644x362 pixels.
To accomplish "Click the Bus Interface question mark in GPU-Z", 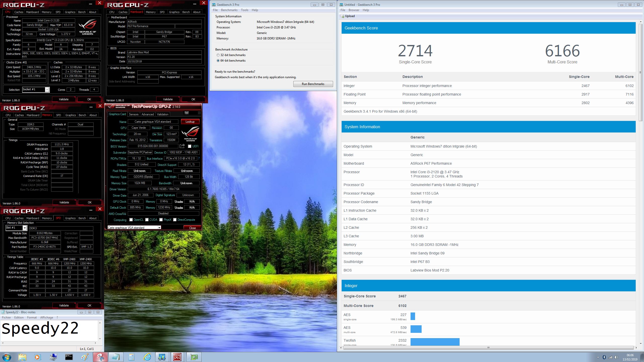I will click(199, 158).
